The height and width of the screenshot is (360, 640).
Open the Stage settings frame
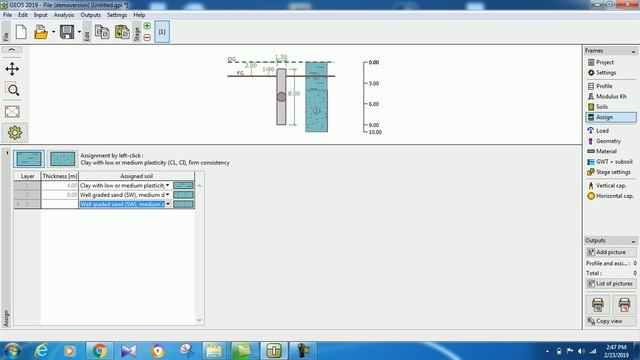coord(610,172)
